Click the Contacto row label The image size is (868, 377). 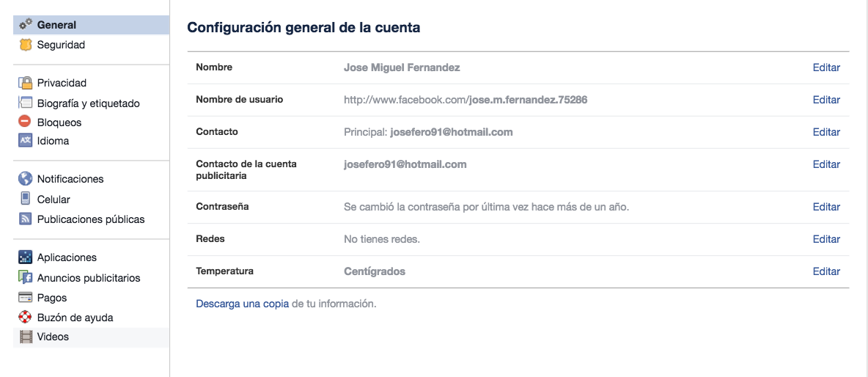pos(217,132)
